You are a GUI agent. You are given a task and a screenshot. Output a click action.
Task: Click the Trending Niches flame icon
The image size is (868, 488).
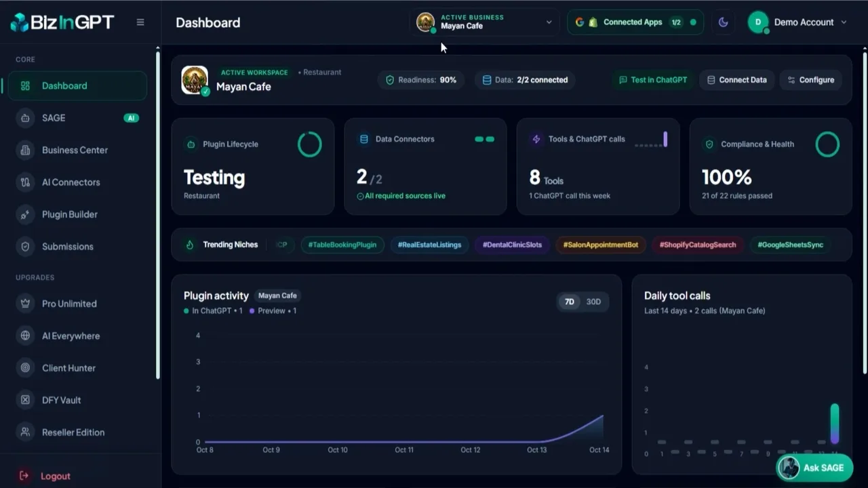click(190, 245)
